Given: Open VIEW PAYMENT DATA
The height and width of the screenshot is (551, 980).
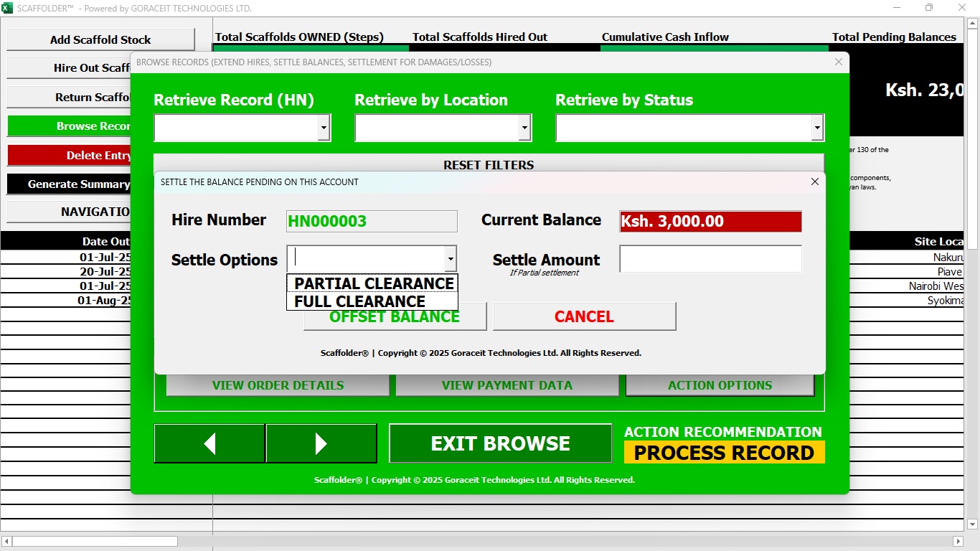Looking at the screenshot, I should (x=507, y=385).
